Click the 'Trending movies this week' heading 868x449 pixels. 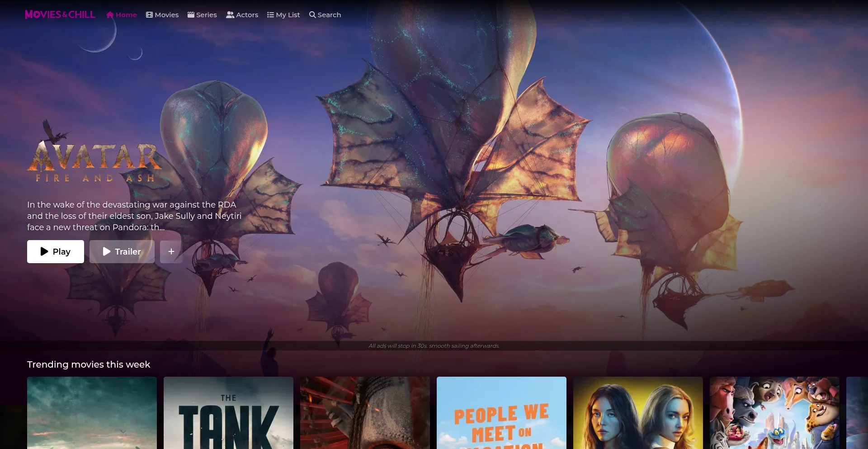pyautogui.click(x=89, y=364)
